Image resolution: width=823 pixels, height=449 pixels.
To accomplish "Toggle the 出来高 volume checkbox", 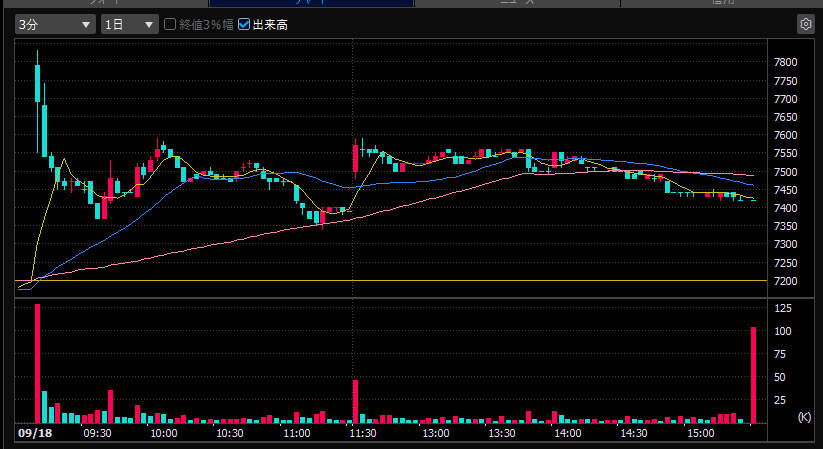I will coord(244,24).
